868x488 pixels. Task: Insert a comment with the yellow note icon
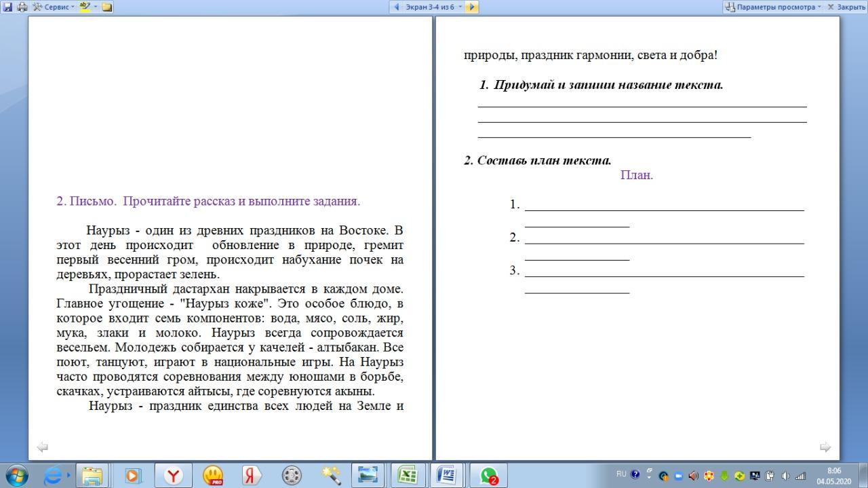click(x=107, y=7)
